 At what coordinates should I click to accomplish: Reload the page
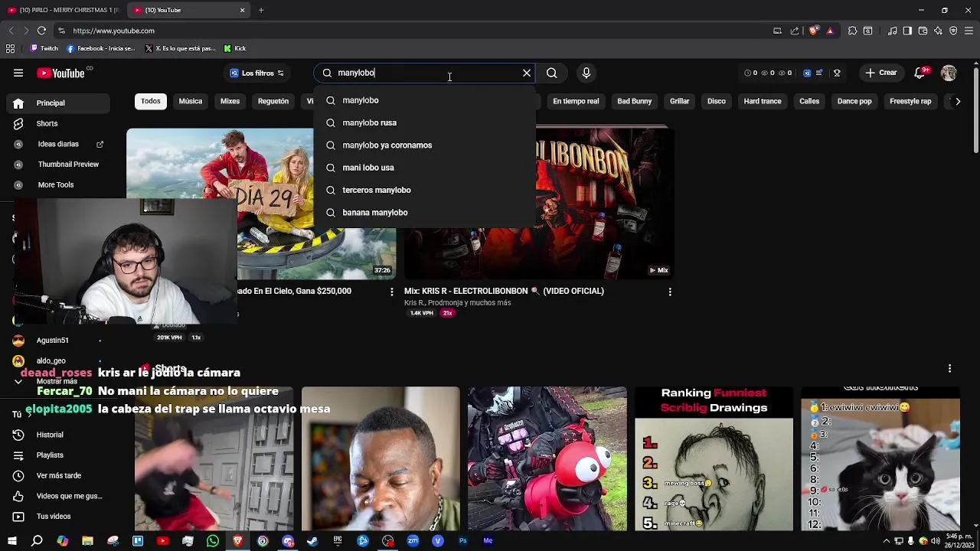tap(41, 31)
